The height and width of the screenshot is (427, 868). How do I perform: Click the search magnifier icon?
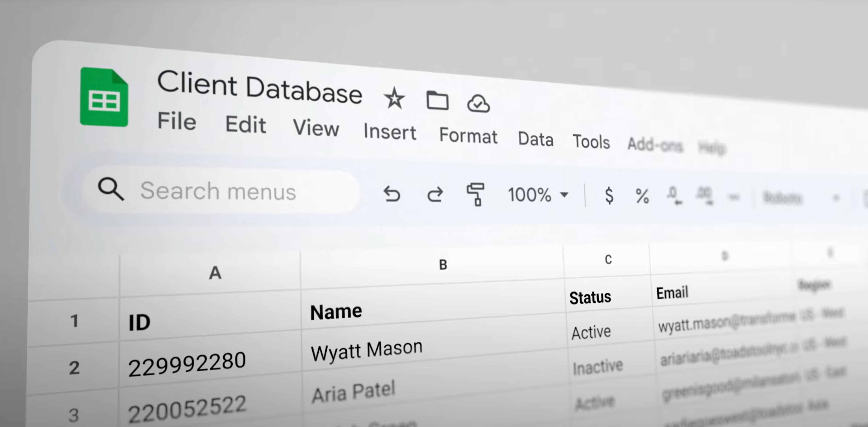[111, 189]
